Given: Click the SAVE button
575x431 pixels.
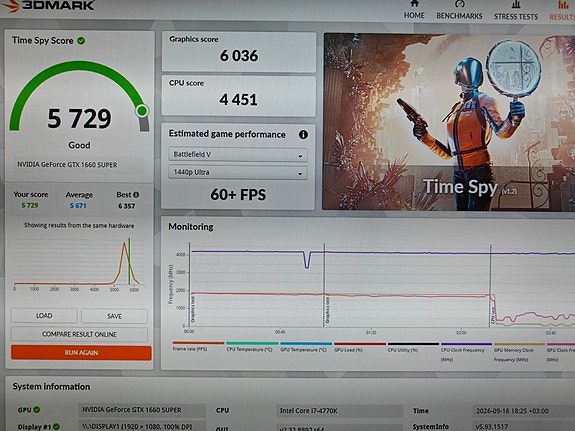Looking at the screenshot, I should pos(114,316).
